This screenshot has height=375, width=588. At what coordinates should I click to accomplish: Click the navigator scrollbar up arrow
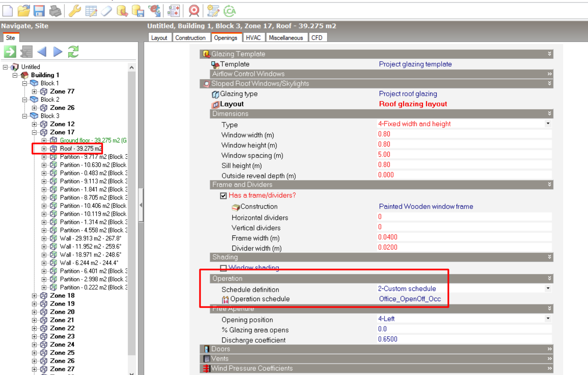tap(131, 67)
